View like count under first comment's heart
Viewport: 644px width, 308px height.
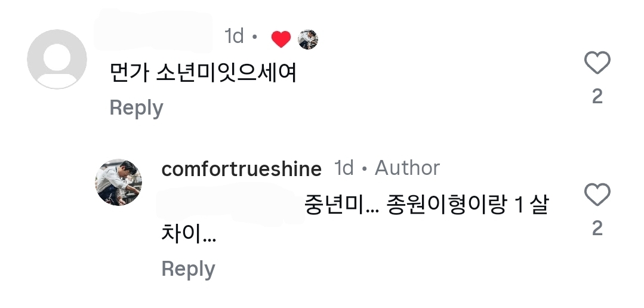pos(597,97)
